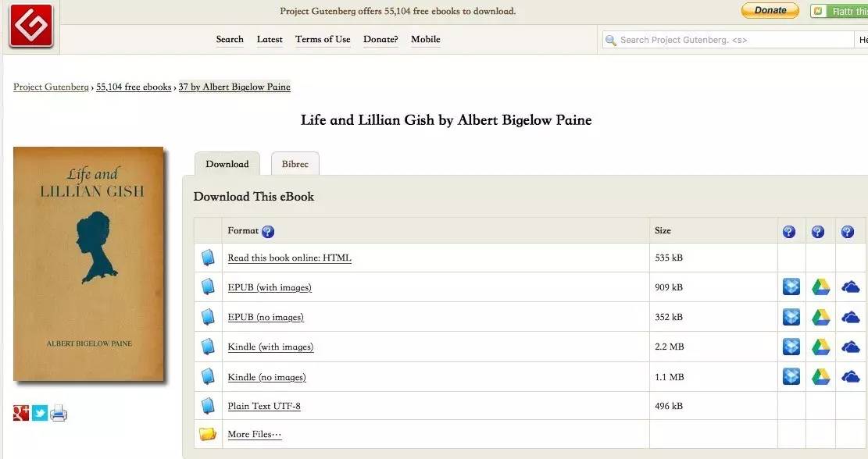Click the yellow Donate button
Image resolution: width=868 pixels, height=459 pixels.
(770, 10)
